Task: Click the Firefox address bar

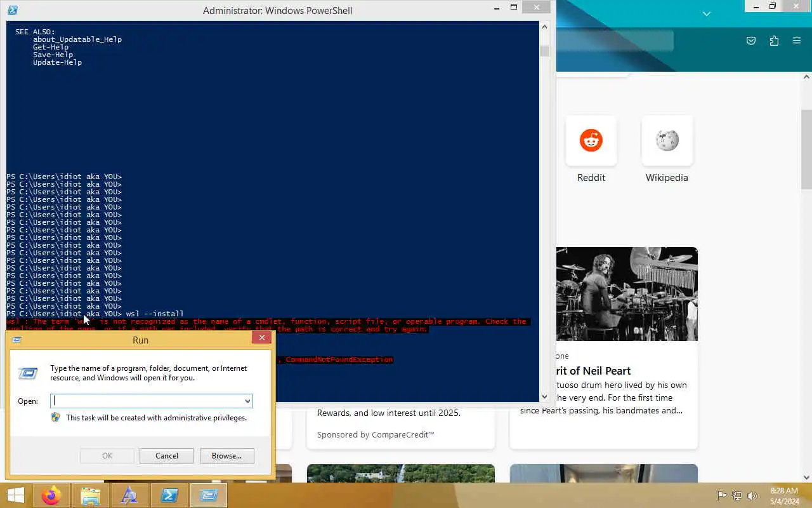Action: coord(615,41)
